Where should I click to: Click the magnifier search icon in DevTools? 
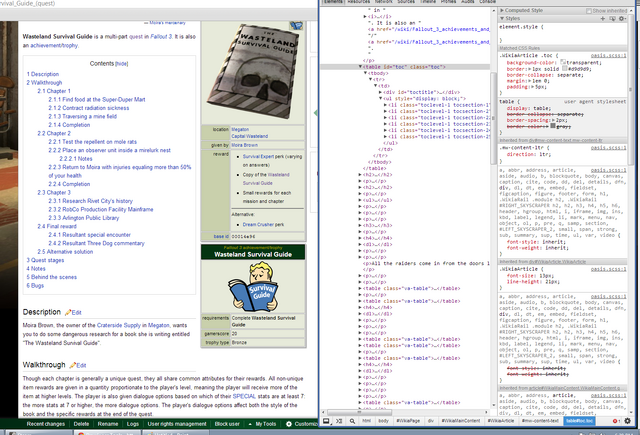tap(352, 421)
